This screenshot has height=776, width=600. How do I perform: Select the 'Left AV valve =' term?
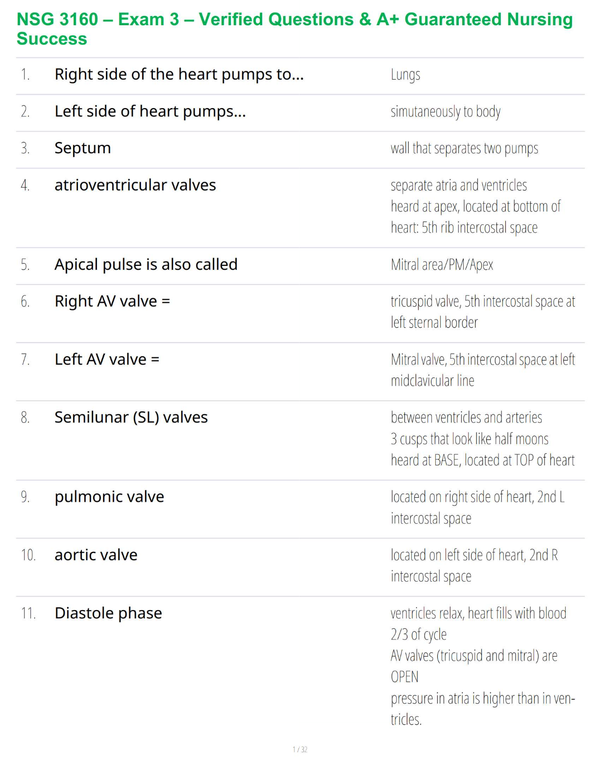[x=107, y=359]
